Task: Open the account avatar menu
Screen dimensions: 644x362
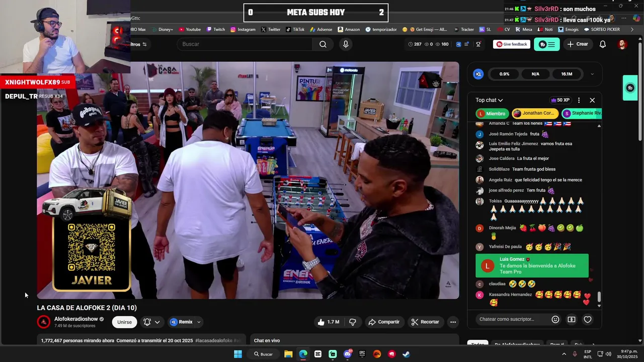Action: click(622, 44)
